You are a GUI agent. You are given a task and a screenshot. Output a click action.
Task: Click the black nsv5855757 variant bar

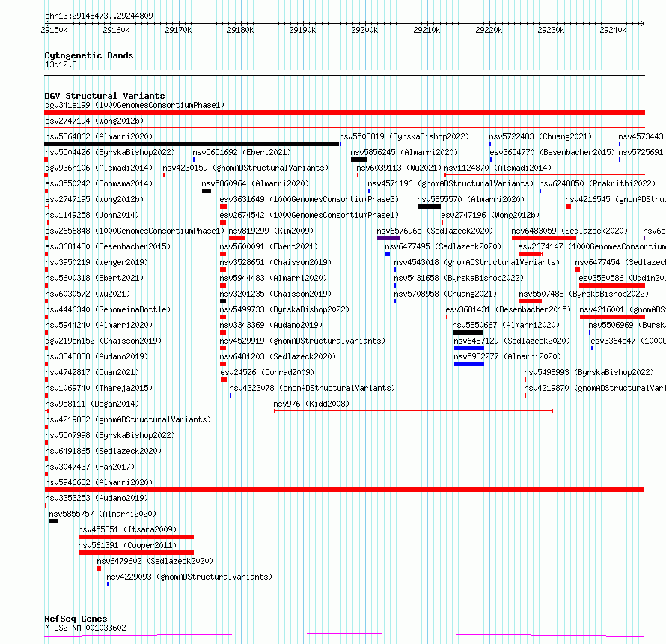click(x=54, y=521)
